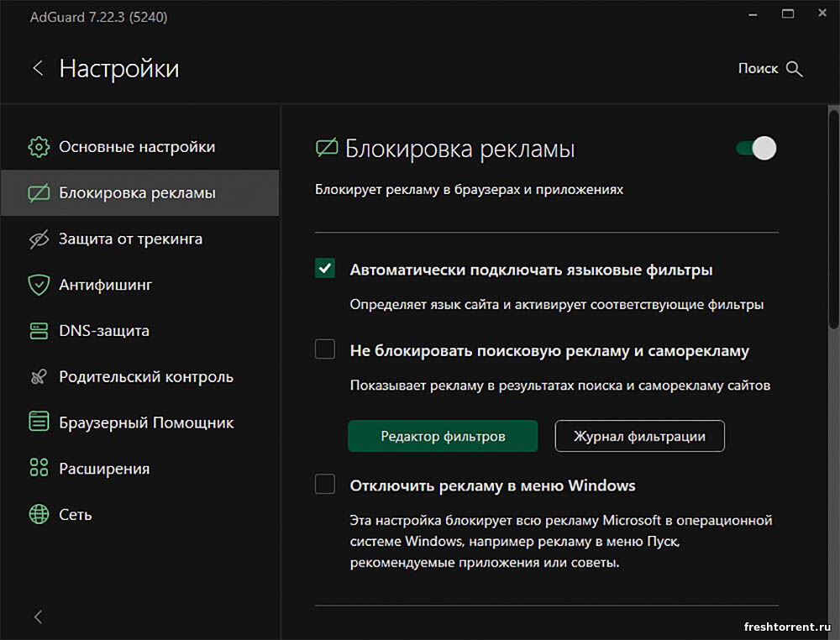
Task: Uncheck Автоматически подключать языковые фильтры
Action: pyautogui.click(x=325, y=270)
